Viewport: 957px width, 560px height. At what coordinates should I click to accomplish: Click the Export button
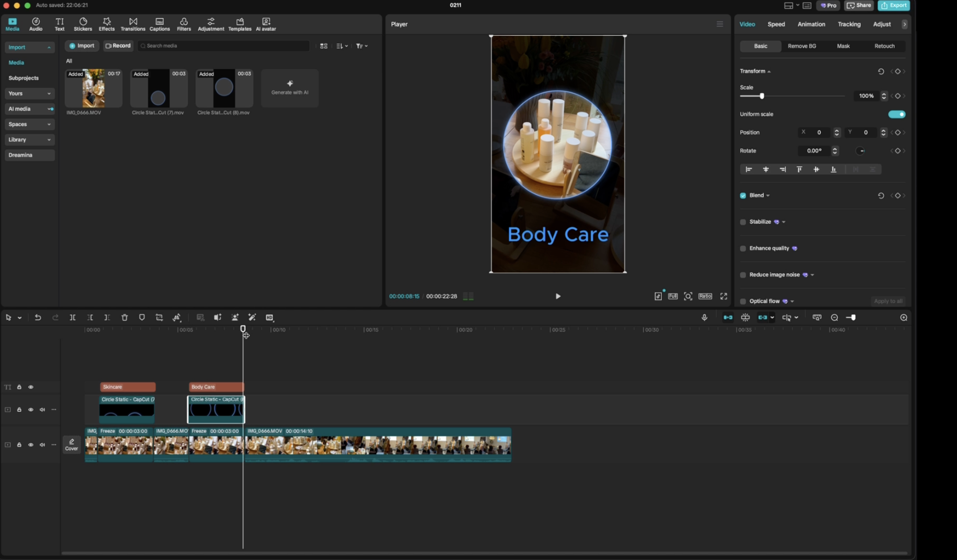[x=894, y=5]
